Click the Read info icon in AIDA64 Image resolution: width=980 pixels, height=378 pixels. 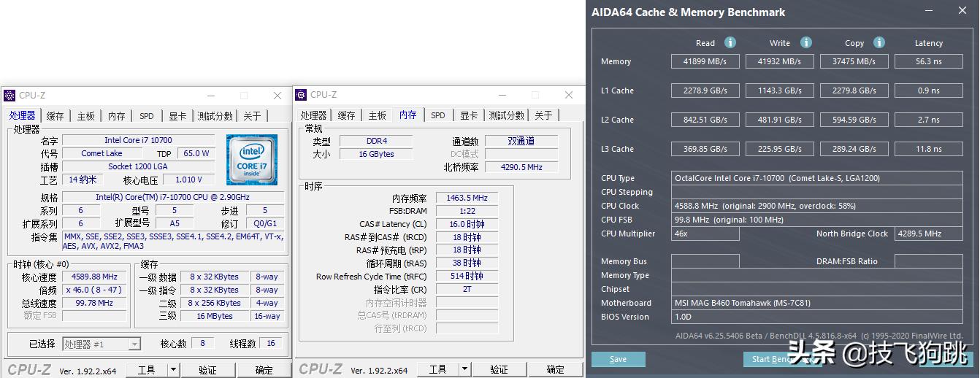pos(730,42)
